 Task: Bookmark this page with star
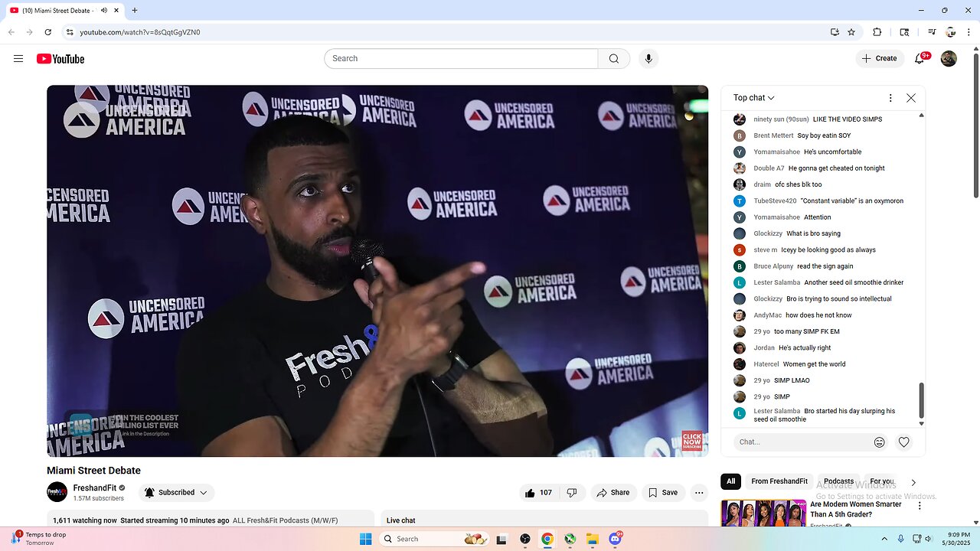point(851,32)
